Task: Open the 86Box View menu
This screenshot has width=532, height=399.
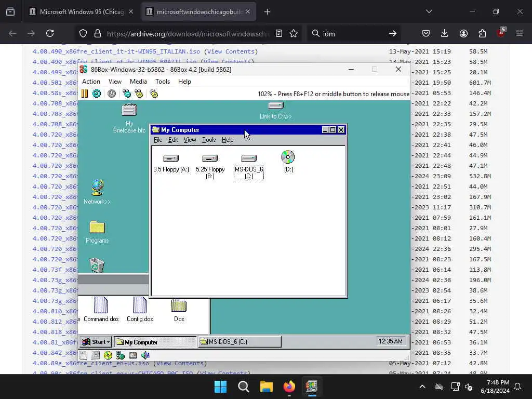Action: tap(115, 82)
